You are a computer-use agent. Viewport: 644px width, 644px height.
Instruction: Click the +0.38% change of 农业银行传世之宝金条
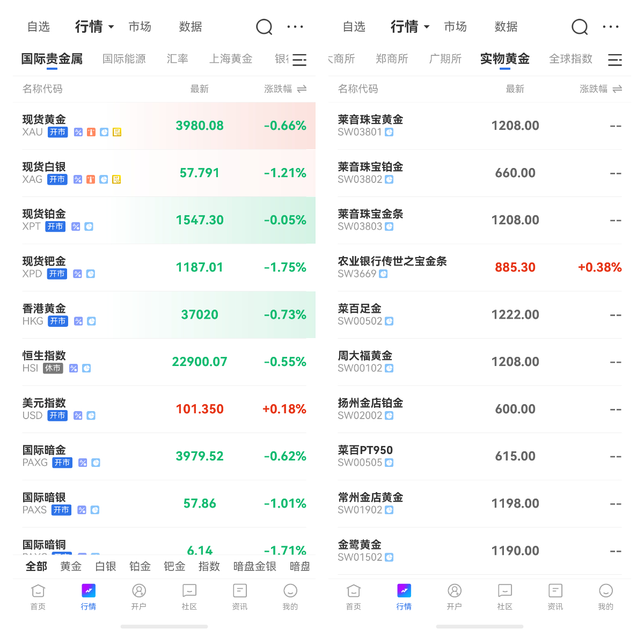(x=599, y=267)
